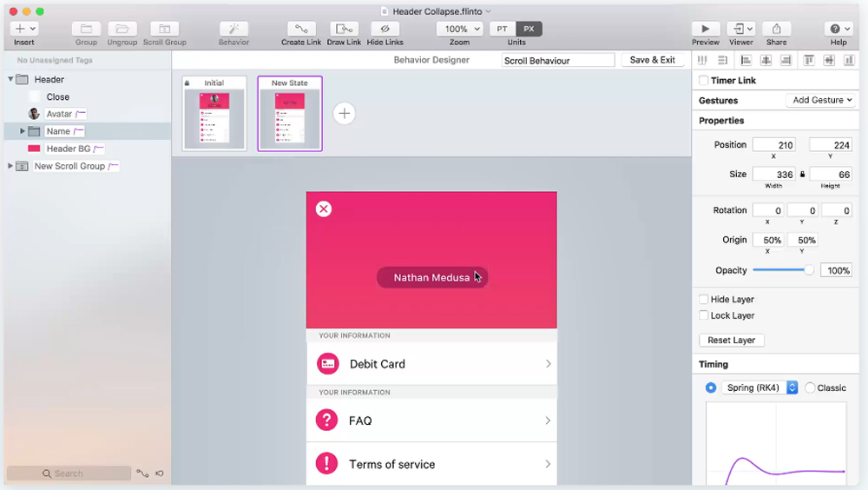Check the Hide Layer option
Viewport: 868px width, 490px height.
704,300
